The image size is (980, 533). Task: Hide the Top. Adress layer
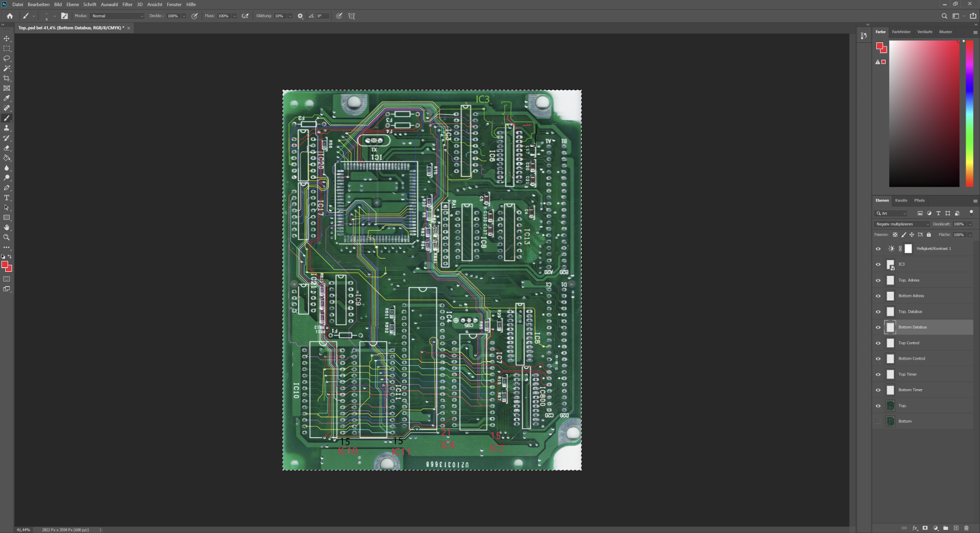tap(878, 280)
